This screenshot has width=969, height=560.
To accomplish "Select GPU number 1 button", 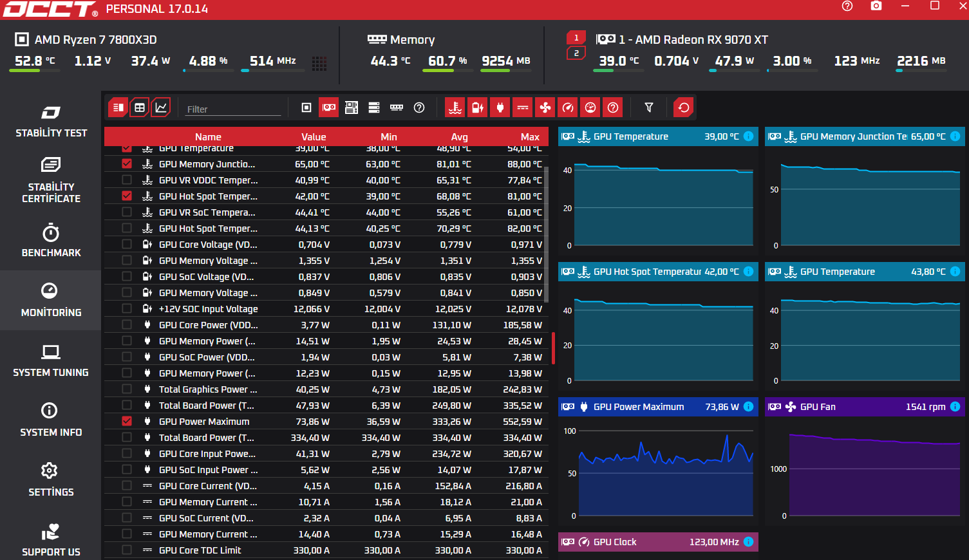I will [576, 38].
